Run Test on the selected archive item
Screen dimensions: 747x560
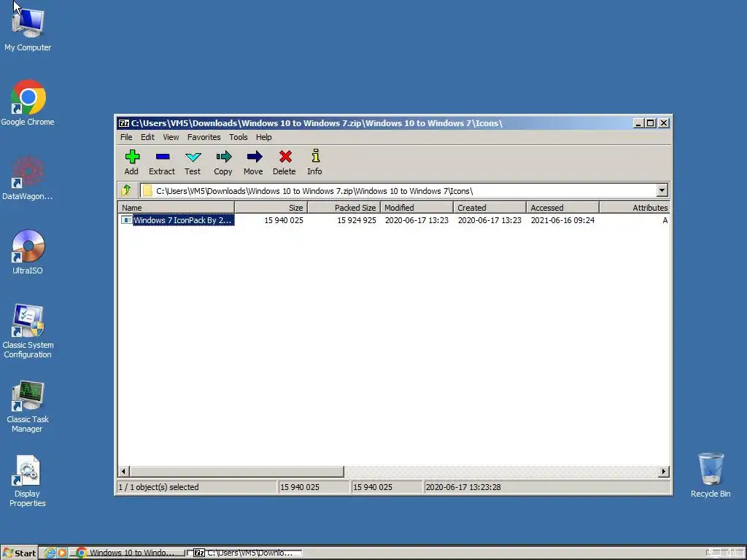[x=193, y=163]
